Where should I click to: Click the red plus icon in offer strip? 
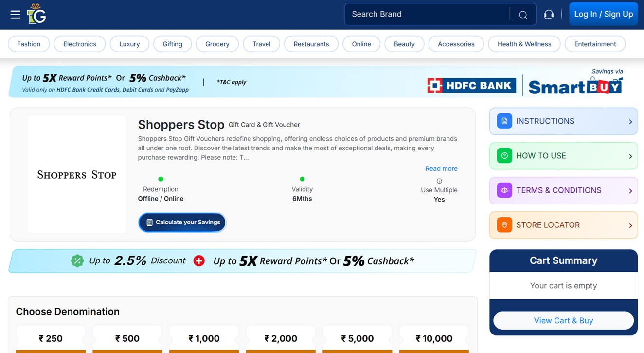tap(199, 261)
